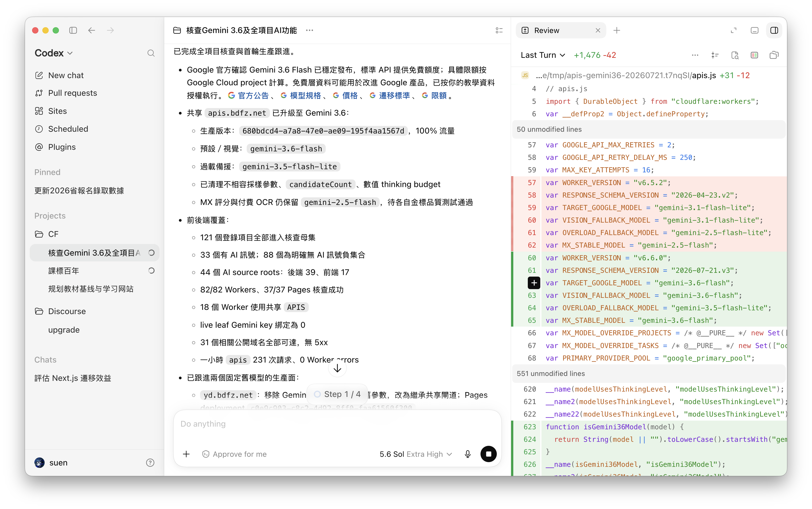Screen dimensions: 812x509
Task: Open suen account profile
Action: 51,463
